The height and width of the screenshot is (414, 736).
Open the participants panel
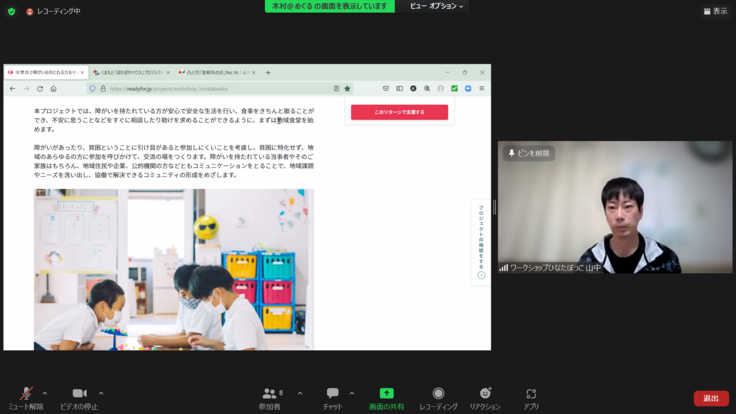coord(269,394)
